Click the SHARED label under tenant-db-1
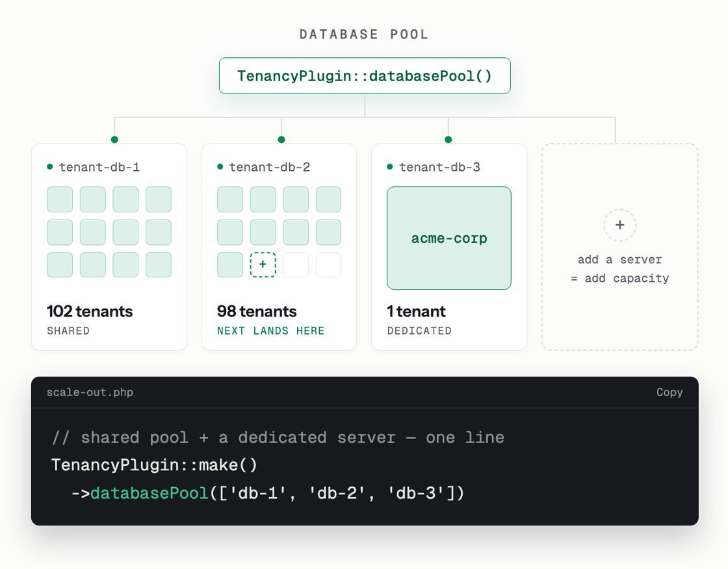The height and width of the screenshot is (569, 728). [68, 331]
